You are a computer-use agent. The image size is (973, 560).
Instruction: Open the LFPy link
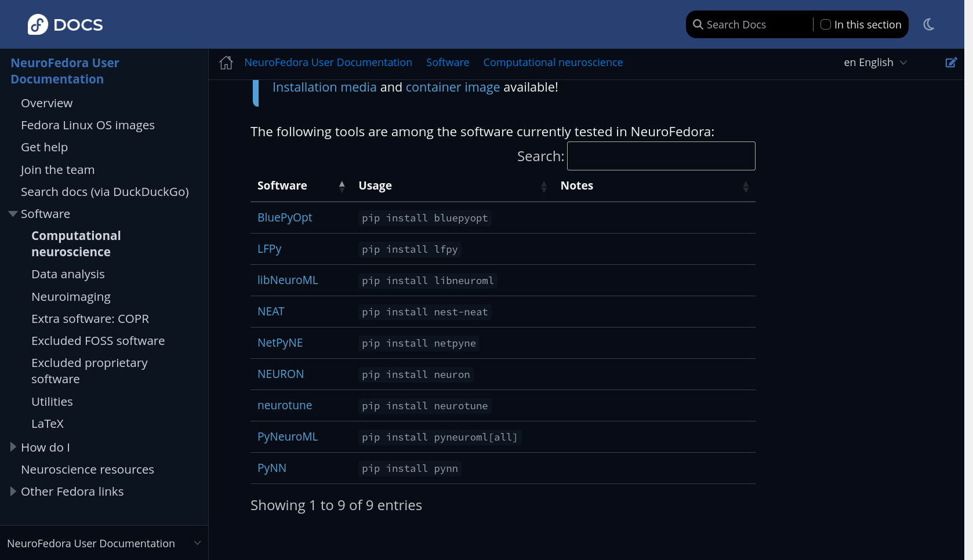(x=269, y=249)
